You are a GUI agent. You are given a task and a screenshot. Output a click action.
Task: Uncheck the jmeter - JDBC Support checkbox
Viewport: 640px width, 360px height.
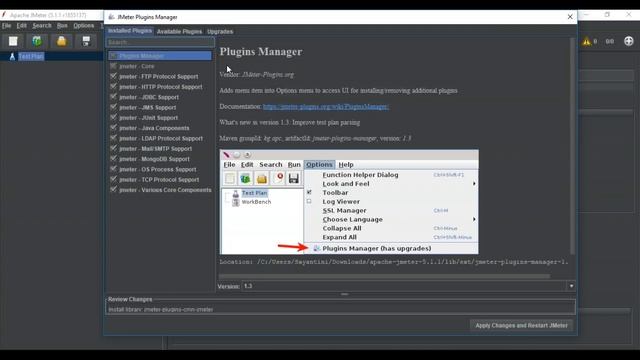(113, 97)
